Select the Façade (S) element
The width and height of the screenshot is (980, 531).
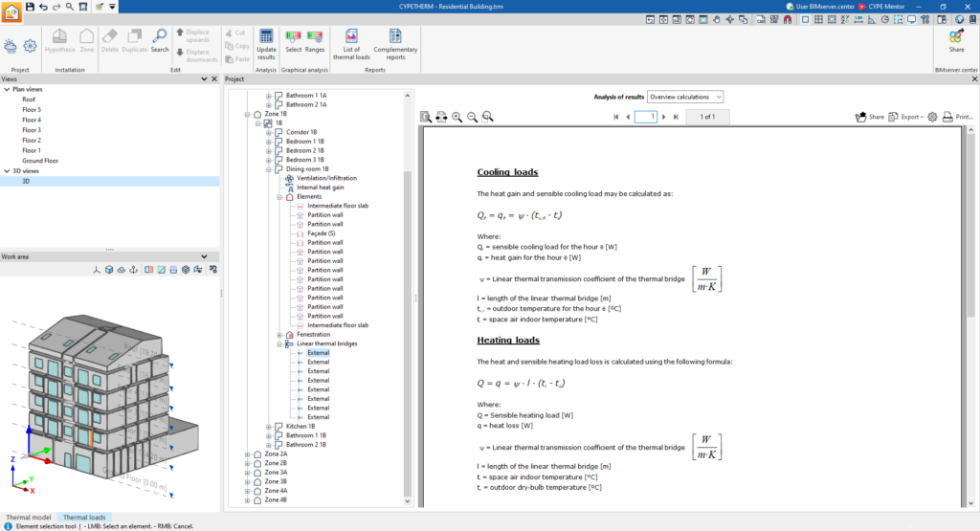322,233
